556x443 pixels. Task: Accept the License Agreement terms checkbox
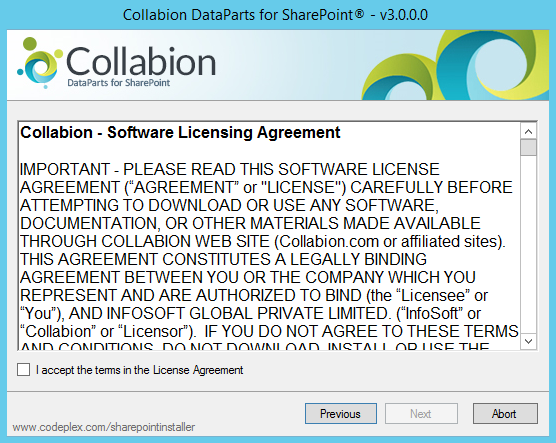tap(23, 369)
